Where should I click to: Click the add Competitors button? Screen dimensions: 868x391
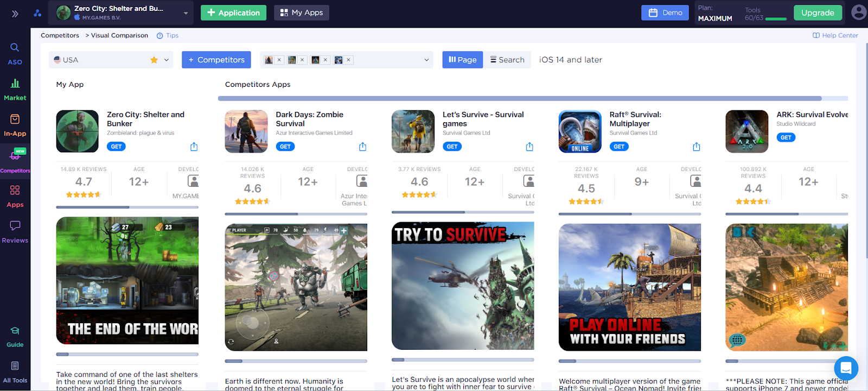pos(216,60)
